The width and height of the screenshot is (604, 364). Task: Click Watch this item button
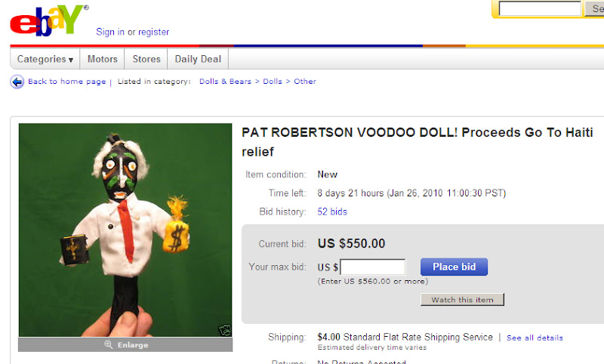pos(462,300)
